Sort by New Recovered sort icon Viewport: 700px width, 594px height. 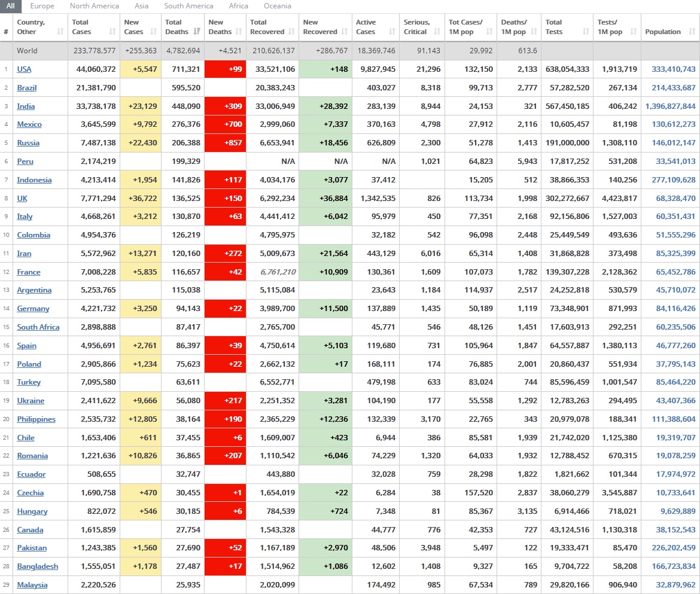coord(344,32)
